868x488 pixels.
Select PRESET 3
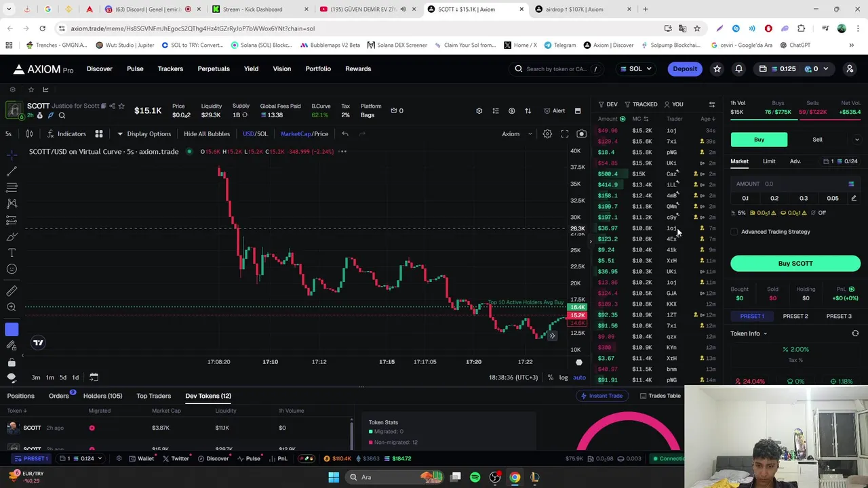tap(839, 317)
